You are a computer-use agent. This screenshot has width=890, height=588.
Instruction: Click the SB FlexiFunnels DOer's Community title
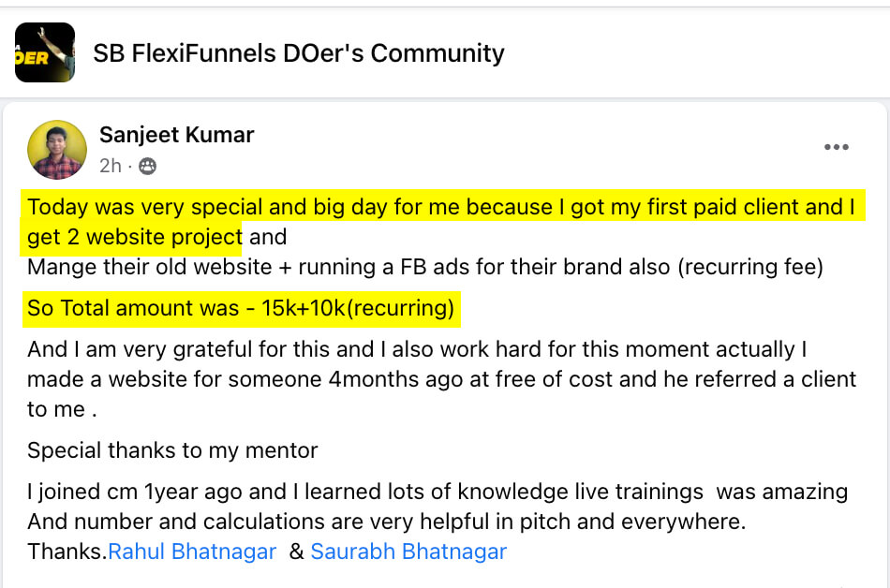[297, 53]
